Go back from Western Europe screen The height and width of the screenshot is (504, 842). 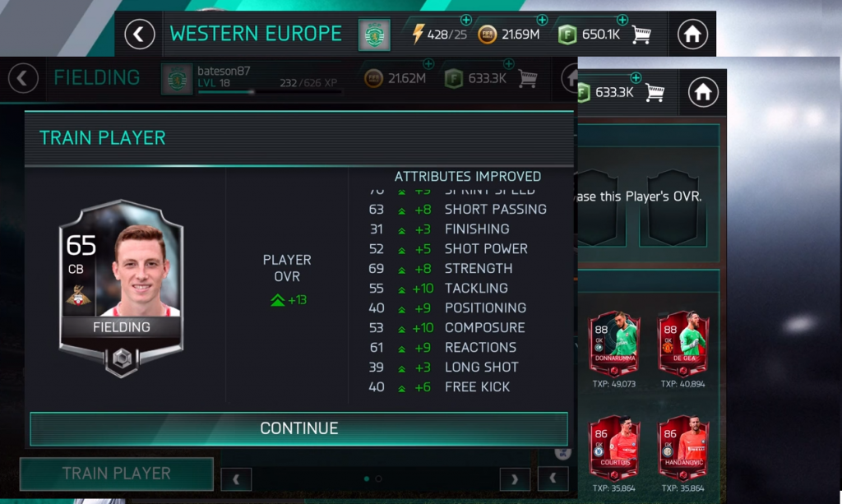[x=140, y=35]
